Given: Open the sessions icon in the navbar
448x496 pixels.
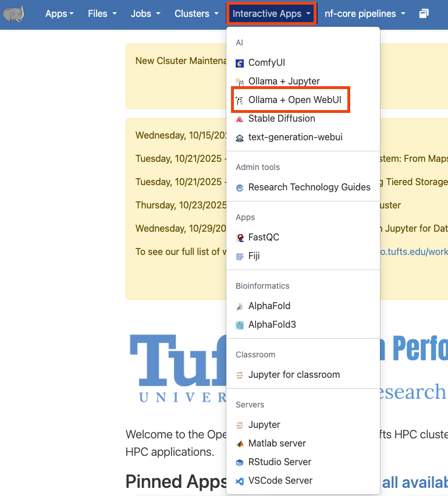Looking at the screenshot, I should pos(424,13).
